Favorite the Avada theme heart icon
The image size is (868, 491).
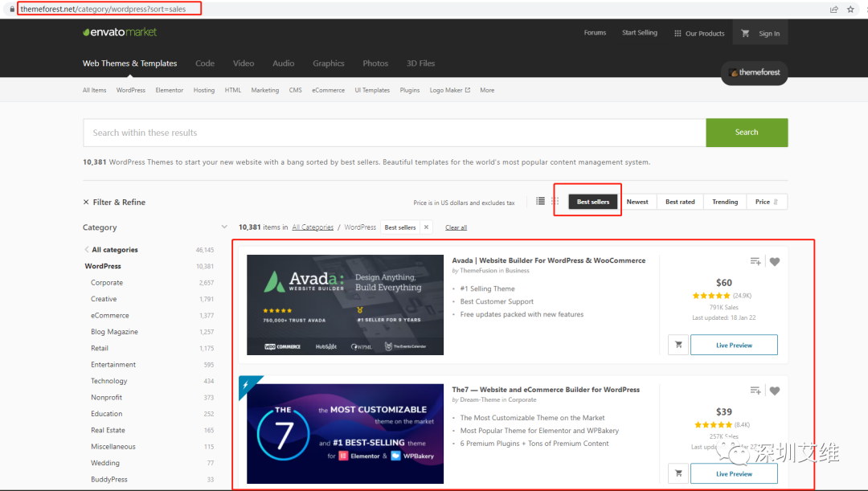[x=775, y=262]
